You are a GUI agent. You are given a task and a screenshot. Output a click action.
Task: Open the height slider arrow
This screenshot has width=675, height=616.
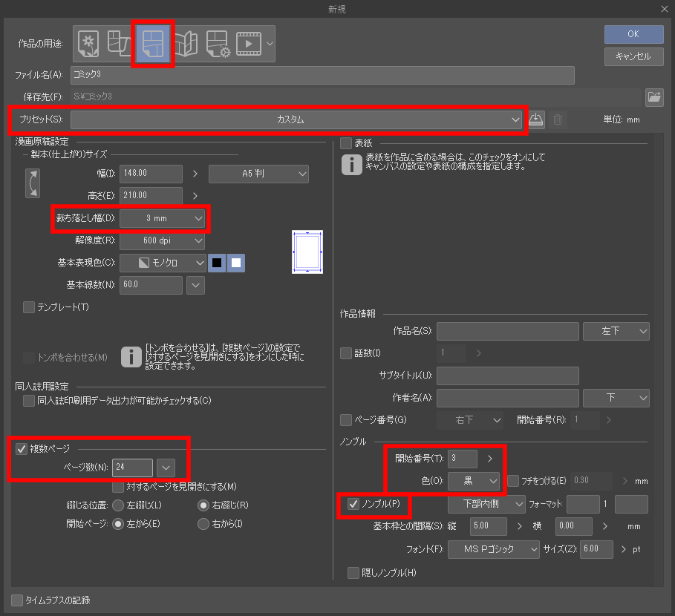click(x=195, y=196)
